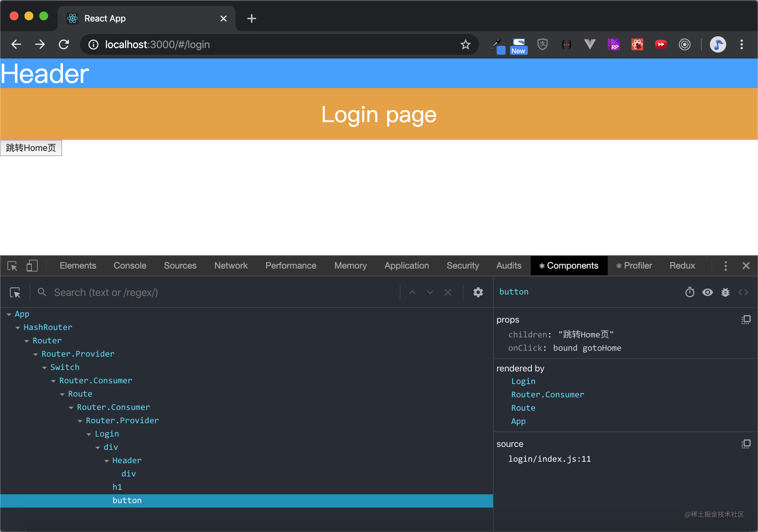Image resolution: width=758 pixels, height=532 pixels.
Task: Jump to App in rendered by list
Action: pos(518,421)
